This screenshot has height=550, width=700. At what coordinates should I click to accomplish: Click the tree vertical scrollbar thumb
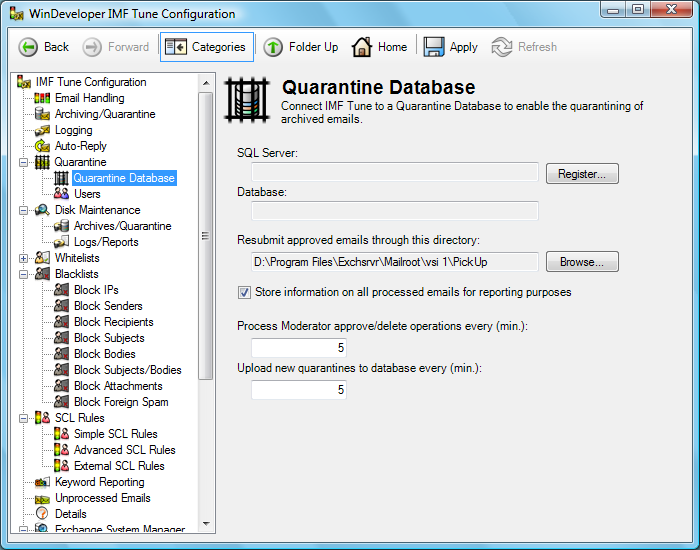pos(206,236)
